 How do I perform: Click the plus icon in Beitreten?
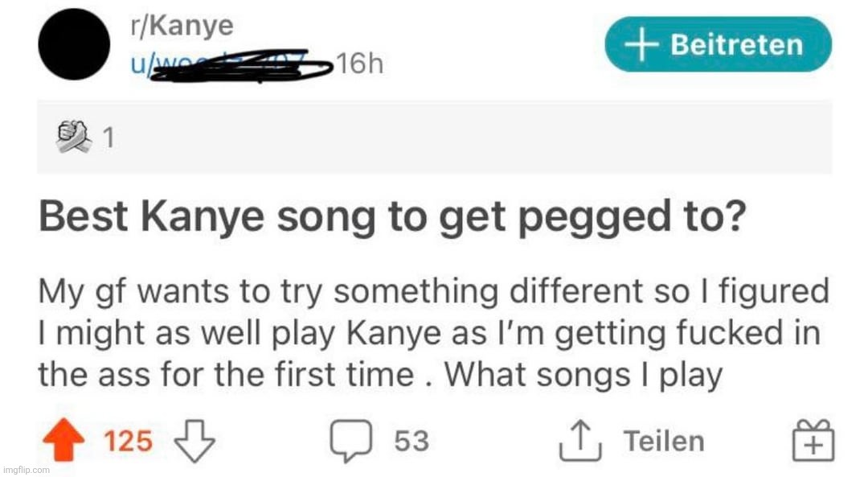pyautogui.click(x=641, y=45)
